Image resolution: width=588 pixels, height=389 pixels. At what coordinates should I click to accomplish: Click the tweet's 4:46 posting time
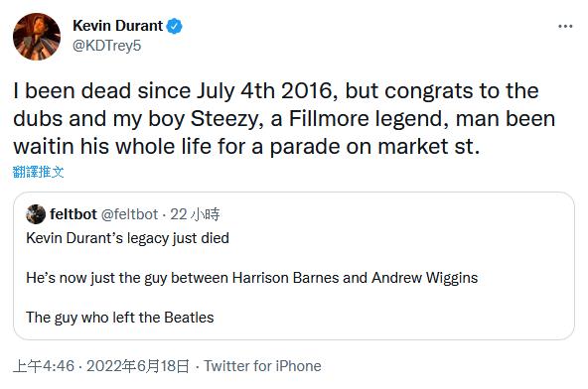point(44,366)
